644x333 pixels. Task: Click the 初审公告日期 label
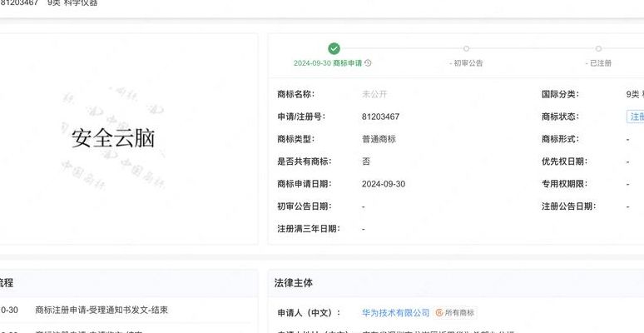305,206
